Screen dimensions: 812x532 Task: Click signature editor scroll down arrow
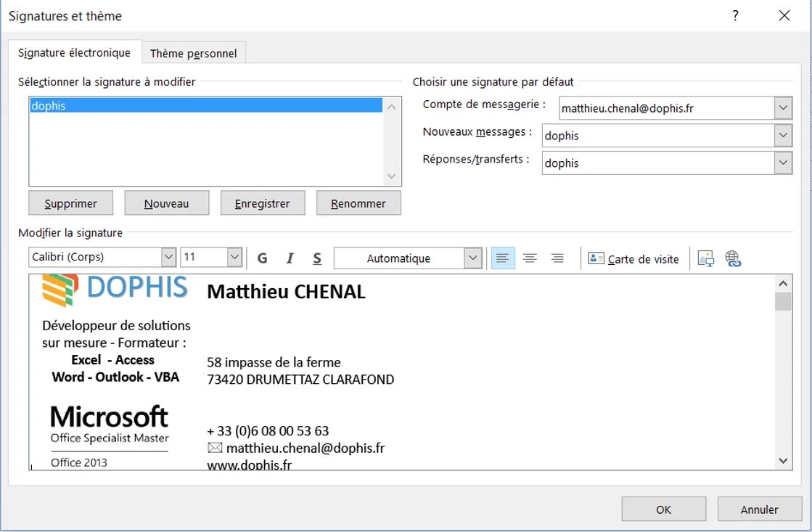point(783,461)
